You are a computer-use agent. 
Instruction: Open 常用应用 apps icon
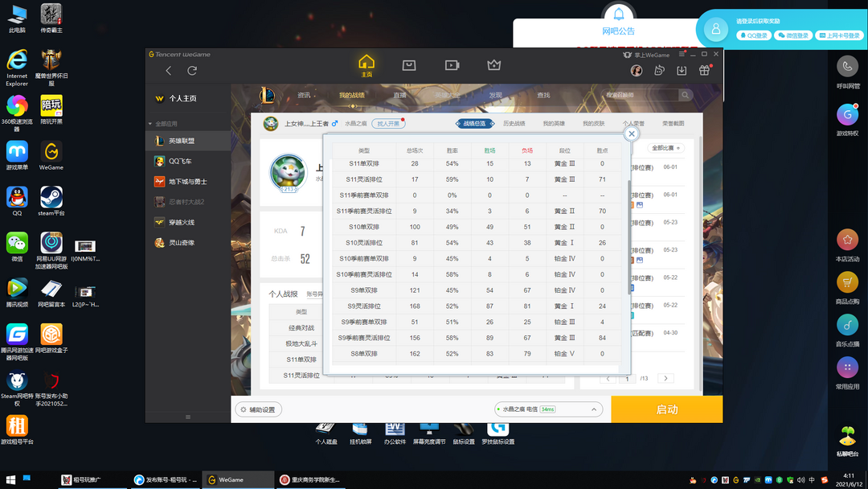point(847,368)
